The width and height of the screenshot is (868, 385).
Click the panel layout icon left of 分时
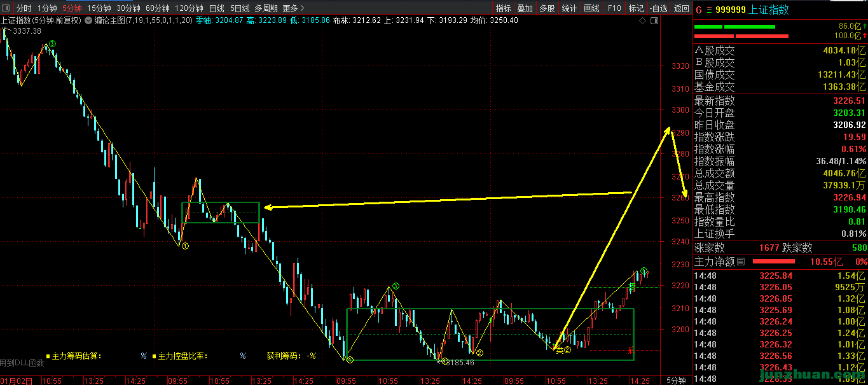6,8
